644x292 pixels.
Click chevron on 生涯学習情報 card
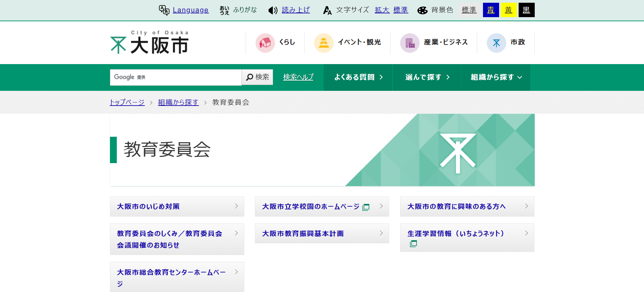point(527,233)
